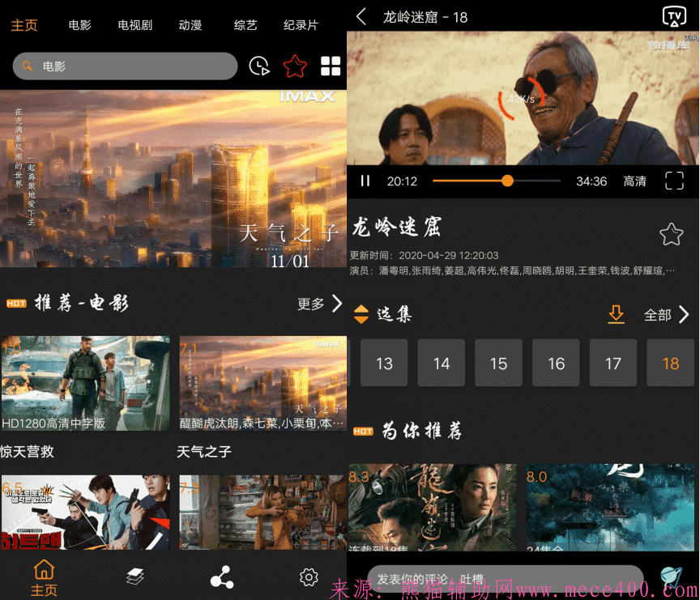Expand 更多 for recommended movies

[320, 304]
